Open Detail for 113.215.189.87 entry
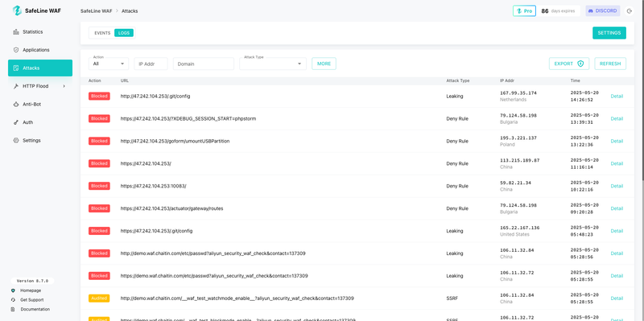 [617, 164]
